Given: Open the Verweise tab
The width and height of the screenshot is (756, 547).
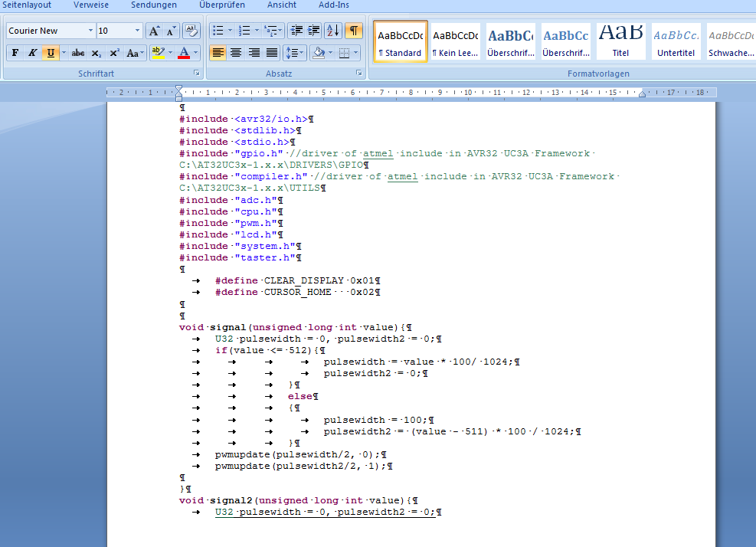Looking at the screenshot, I should tap(91, 5).
